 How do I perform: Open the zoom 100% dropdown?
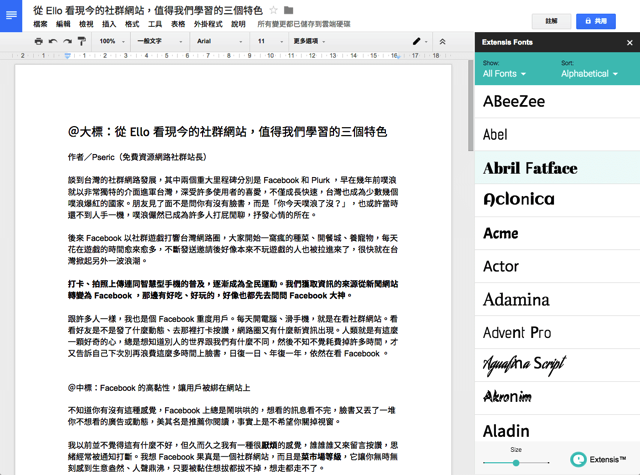[x=112, y=41]
